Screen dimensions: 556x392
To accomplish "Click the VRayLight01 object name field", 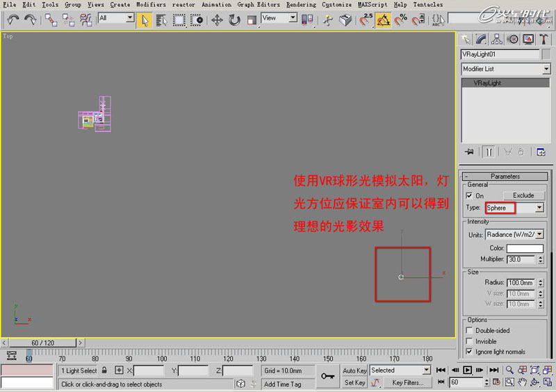I will 500,54.
